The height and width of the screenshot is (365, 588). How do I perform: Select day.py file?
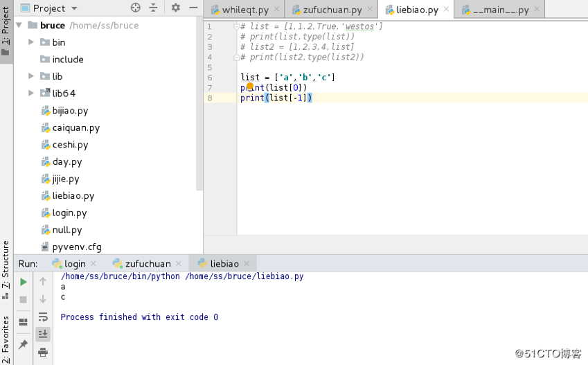coord(62,162)
